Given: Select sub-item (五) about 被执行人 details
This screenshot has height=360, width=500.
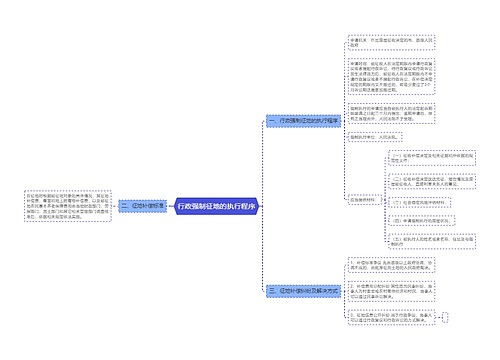Looking at the screenshot, I should pos(432,241).
